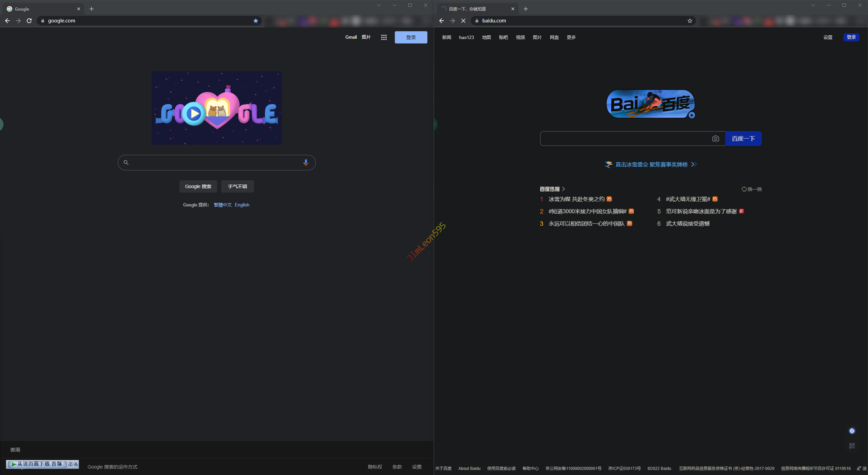Viewport: 868px width, 475px height.
Task: Open tab search dropdown in Google window
Action: (379, 5)
